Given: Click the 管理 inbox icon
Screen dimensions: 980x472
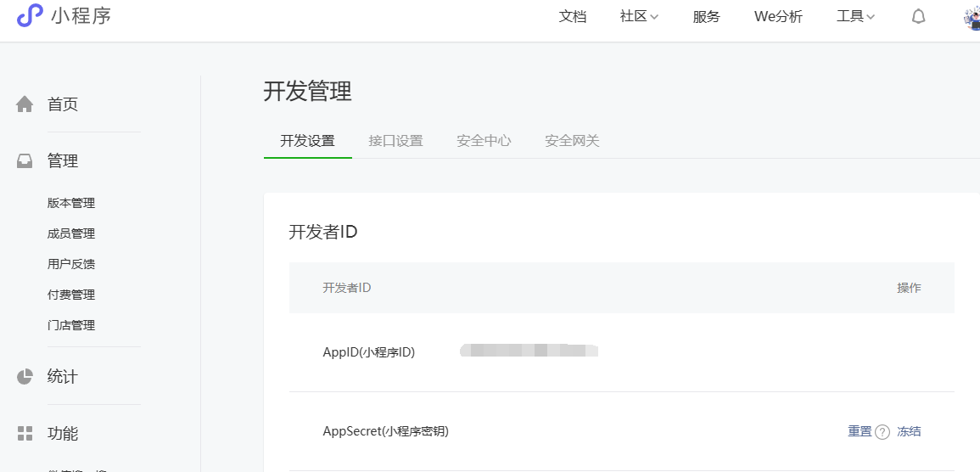Looking at the screenshot, I should pyautogui.click(x=25, y=161).
